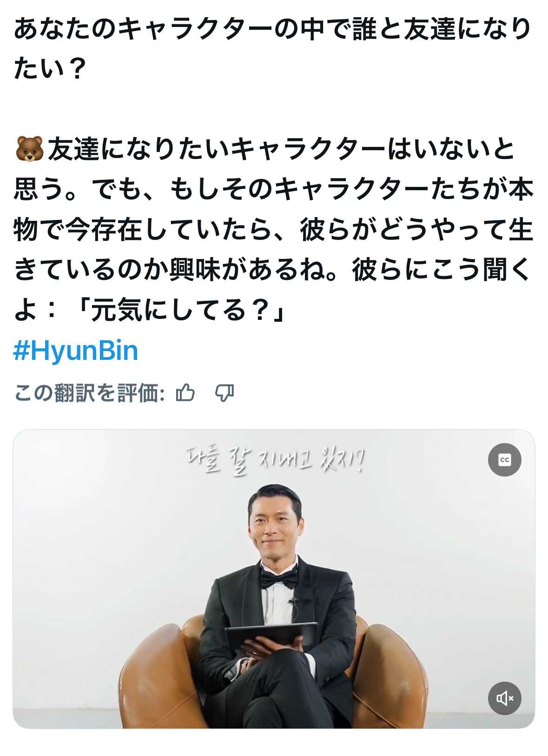
Task: Tap the man in the tuxedo in the video
Action: click(x=274, y=604)
